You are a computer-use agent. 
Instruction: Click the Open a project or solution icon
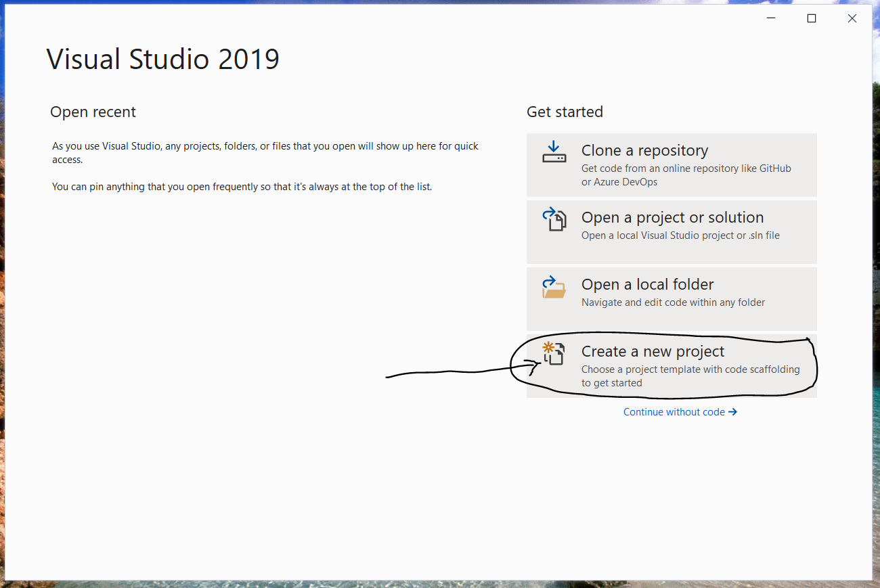(x=554, y=219)
